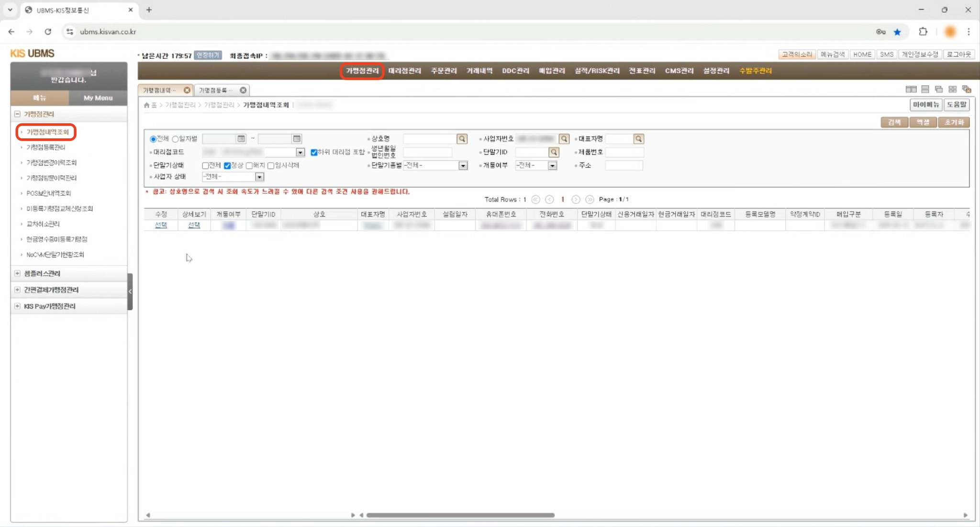Uncheck the 하위 대리점 포함 checkbox
Image resolution: width=980 pixels, height=527 pixels.
tap(314, 152)
